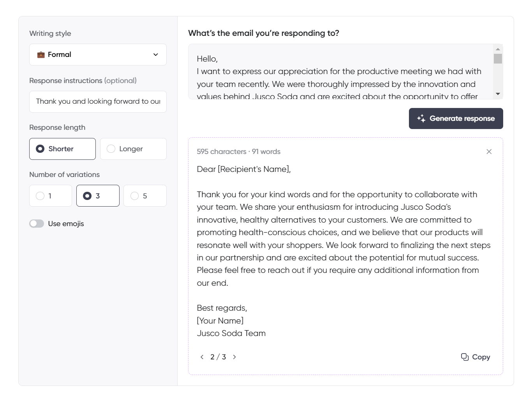Click the Response instructions text field
This screenshot has height=398, width=532.
(98, 101)
